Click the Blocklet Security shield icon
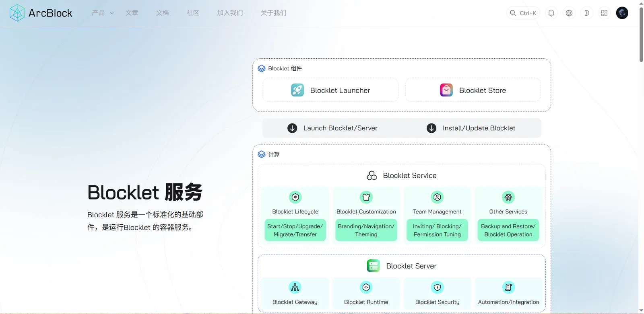This screenshot has height=314, width=644. (x=437, y=287)
